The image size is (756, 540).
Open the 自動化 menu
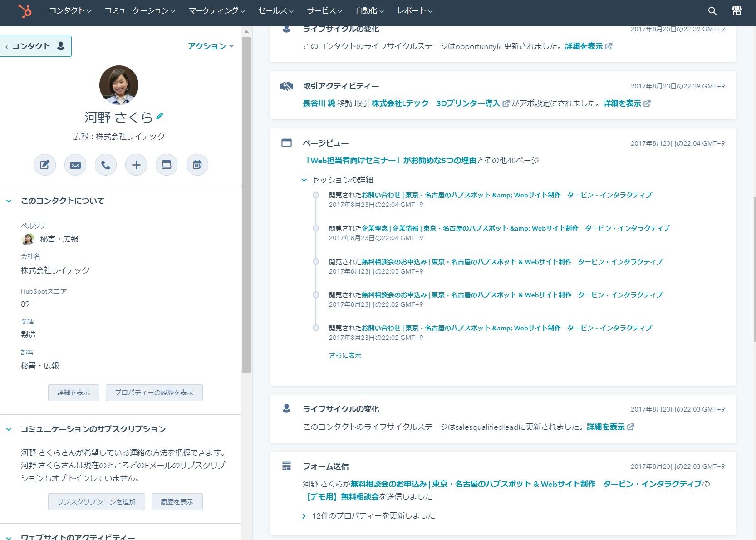tap(369, 11)
